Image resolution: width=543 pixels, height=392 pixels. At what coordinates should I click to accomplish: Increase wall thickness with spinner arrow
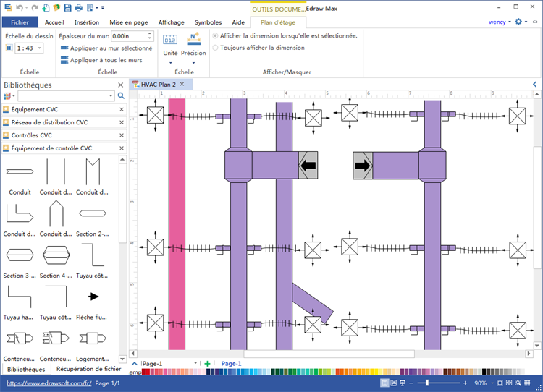click(150, 33)
